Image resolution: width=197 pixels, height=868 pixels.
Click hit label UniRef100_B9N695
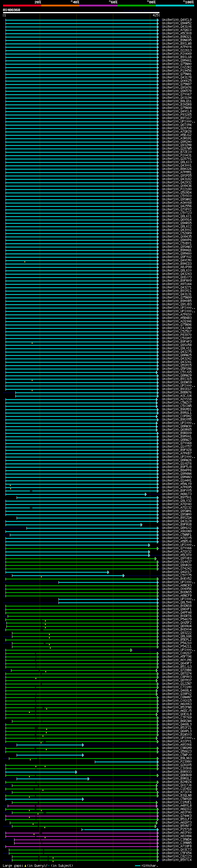[x=176, y=40]
